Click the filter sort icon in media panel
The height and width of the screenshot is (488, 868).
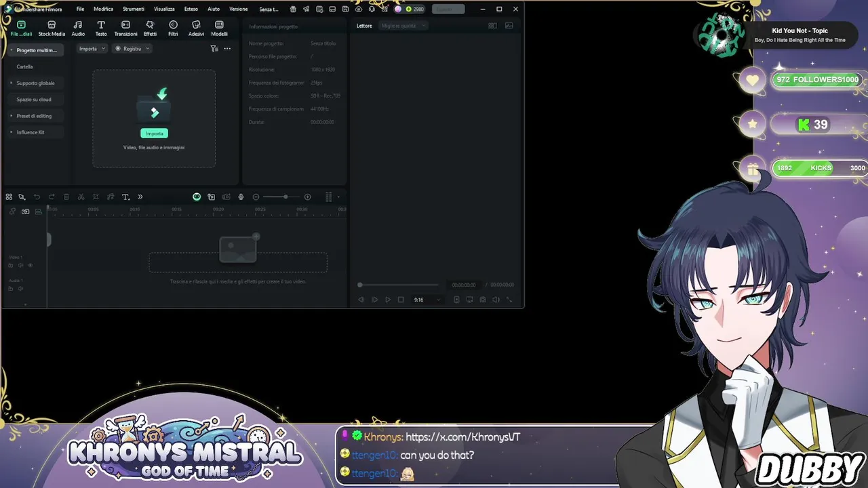214,49
